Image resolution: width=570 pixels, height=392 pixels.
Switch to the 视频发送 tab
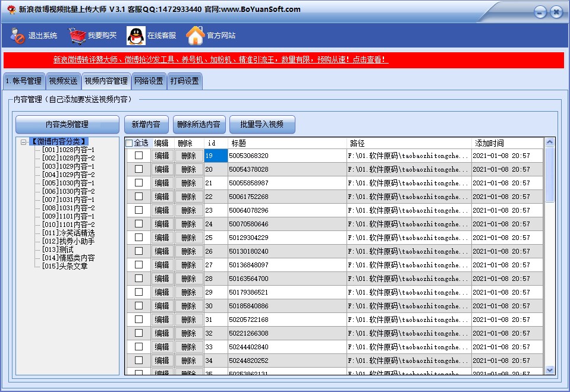(63, 81)
